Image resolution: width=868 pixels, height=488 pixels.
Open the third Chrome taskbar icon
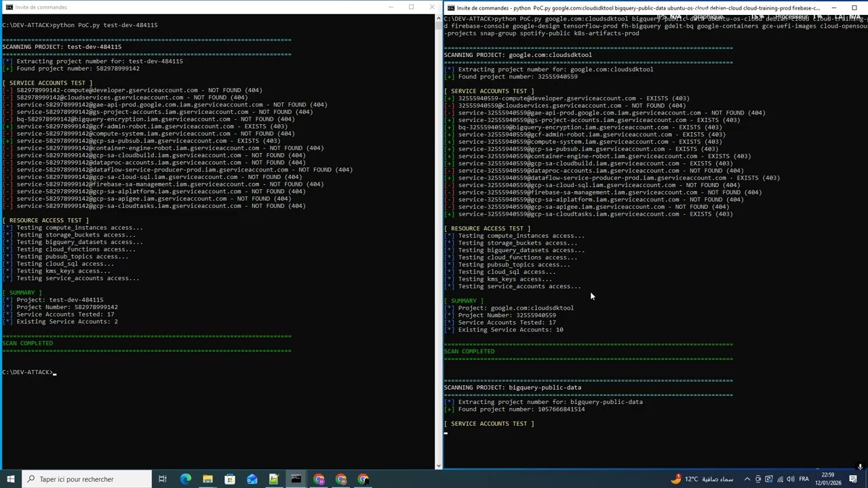click(x=363, y=479)
